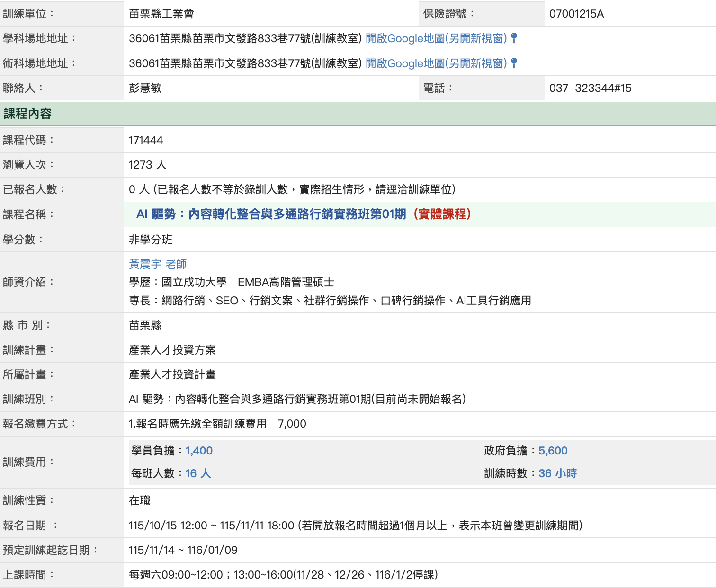Click map pin icon in 學科場地地址 row
716x588 pixels.
pos(514,38)
